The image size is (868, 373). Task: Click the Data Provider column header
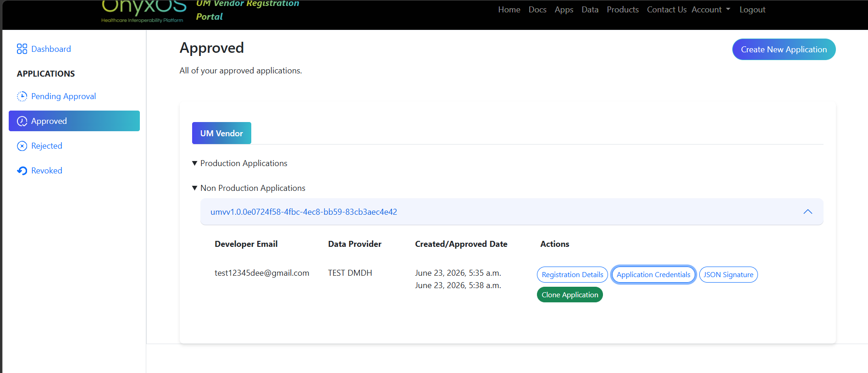tap(355, 244)
